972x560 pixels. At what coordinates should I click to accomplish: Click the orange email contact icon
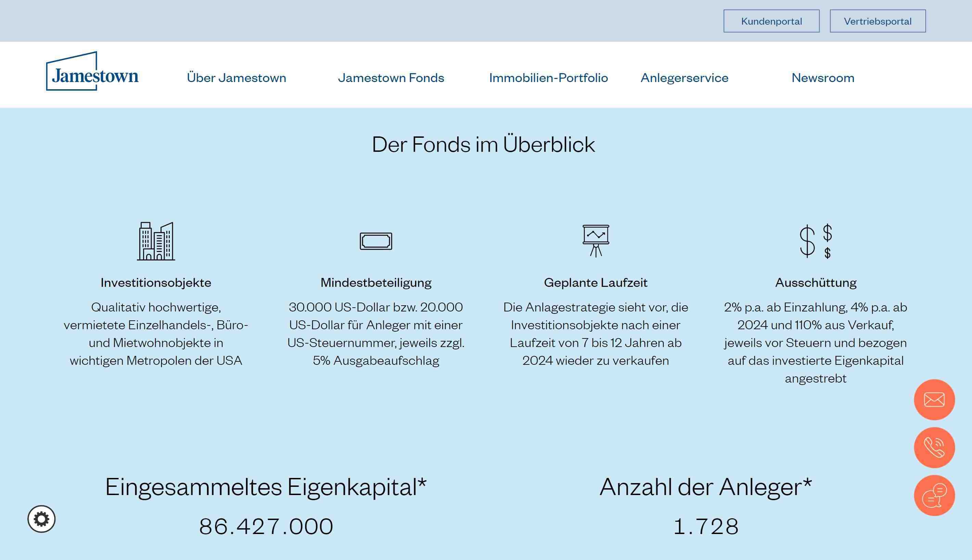(934, 400)
